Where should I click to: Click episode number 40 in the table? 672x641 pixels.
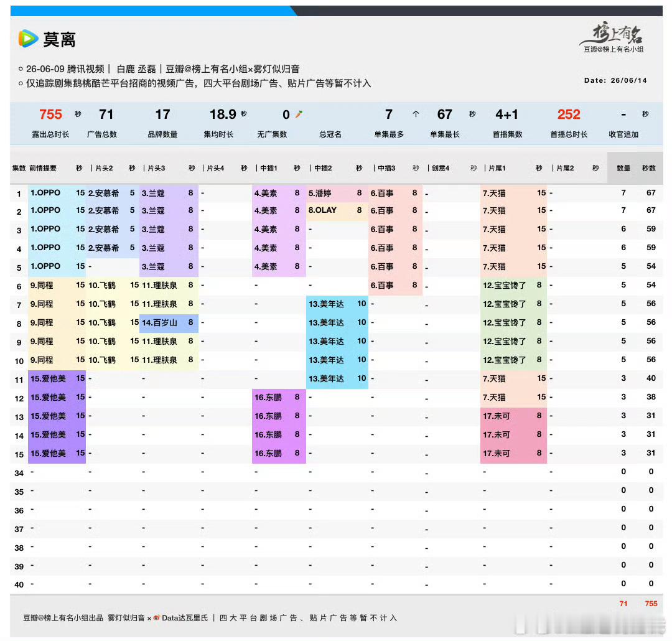(x=19, y=585)
